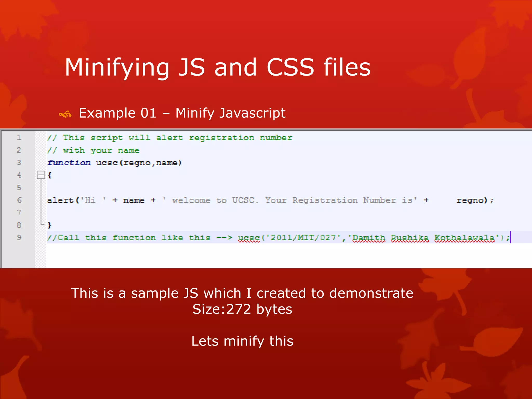
Task: Collapse the code fold marker at line 4
Action: click(x=41, y=175)
